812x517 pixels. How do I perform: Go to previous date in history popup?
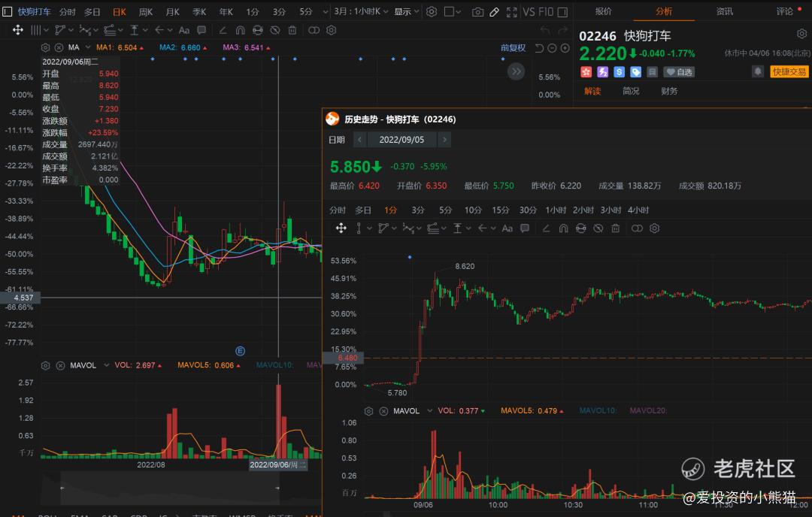(x=360, y=140)
